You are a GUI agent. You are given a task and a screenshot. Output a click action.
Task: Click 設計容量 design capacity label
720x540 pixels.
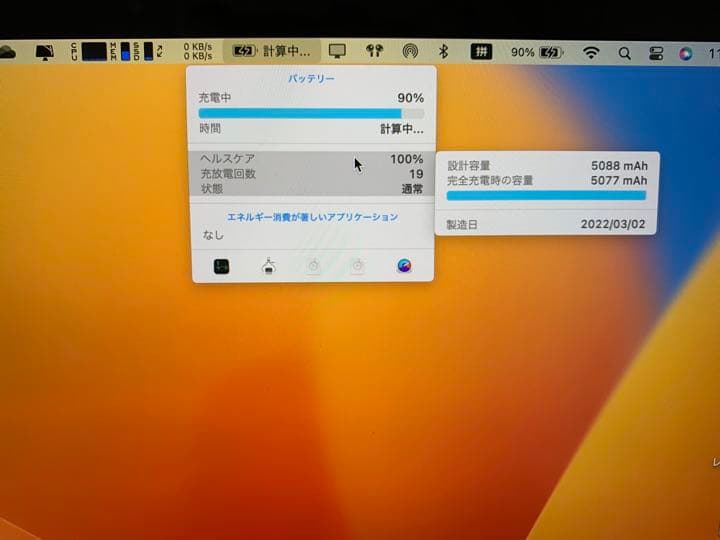point(469,166)
